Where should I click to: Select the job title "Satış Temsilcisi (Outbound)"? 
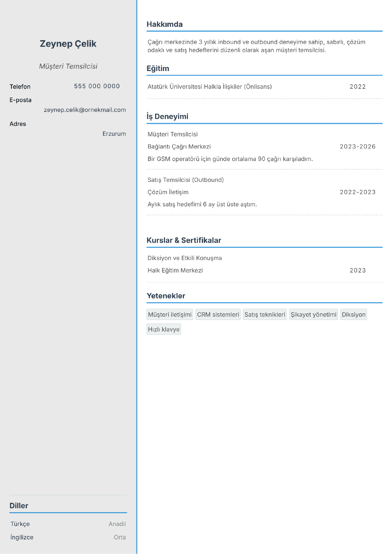(x=186, y=180)
